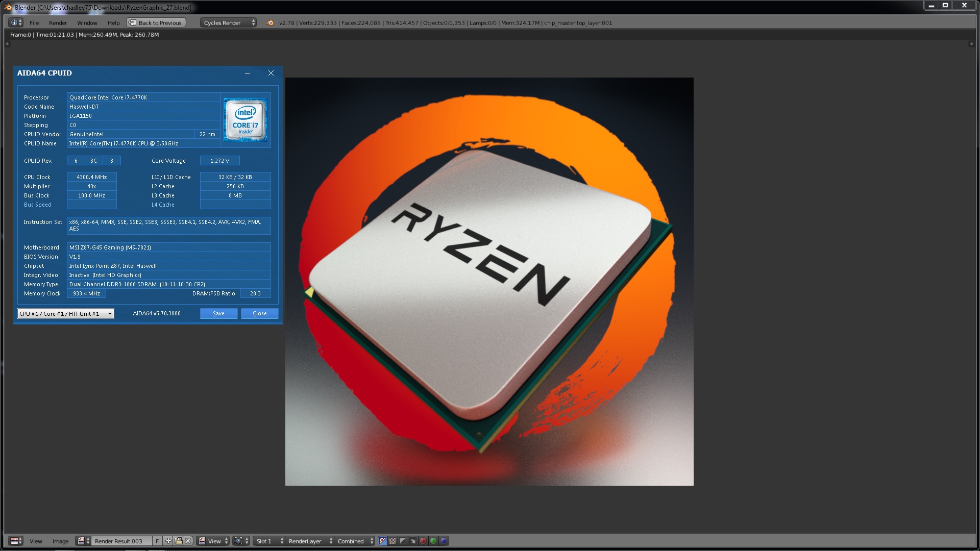Screen dimensions: 980x551
Task: Click the top-left area split corner handle
Action: pyautogui.click(x=7, y=44)
